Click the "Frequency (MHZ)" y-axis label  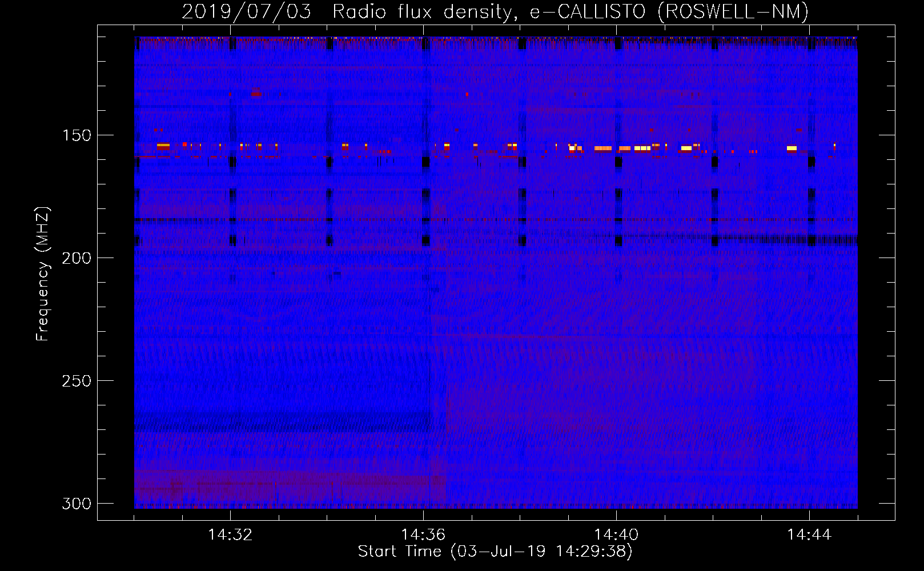(x=43, y=274)
